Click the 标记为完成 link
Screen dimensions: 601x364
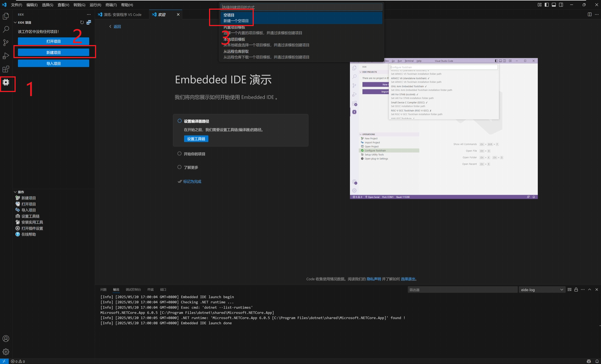[x=192, y=181]
